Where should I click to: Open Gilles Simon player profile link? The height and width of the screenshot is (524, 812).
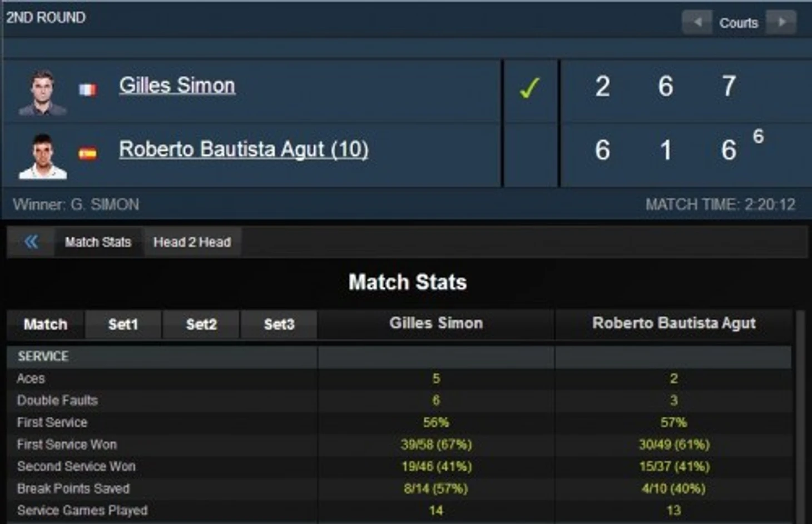tap(177, 86)
